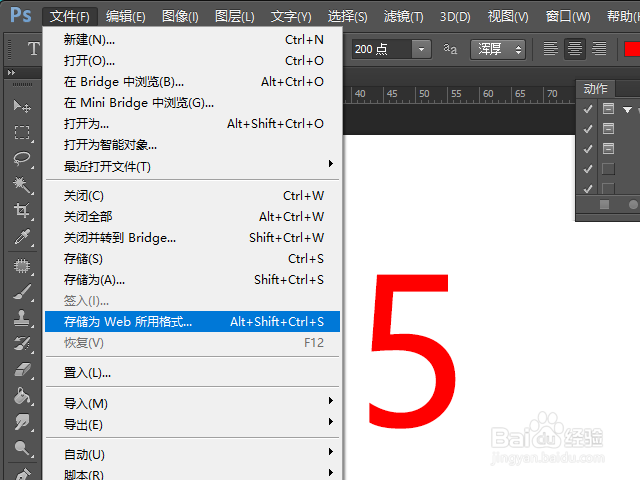Choose 关闭全部 menu item

[192, 217]
